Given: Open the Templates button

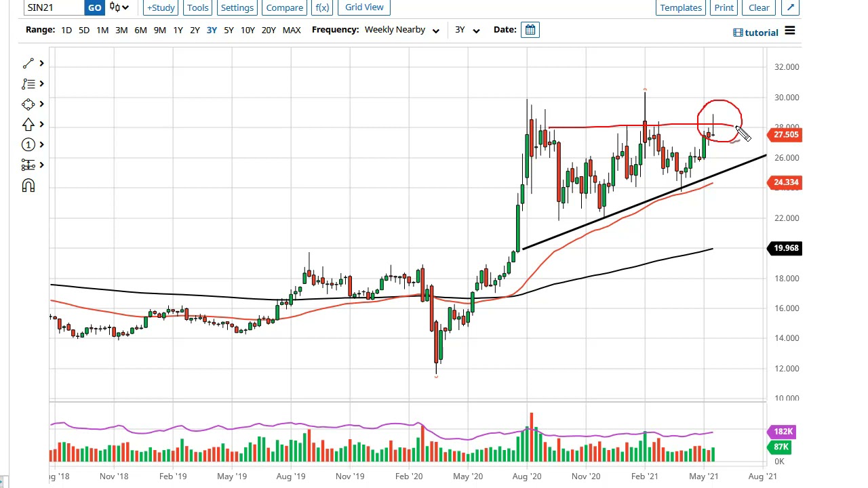Looking at the screenshot, I should [681, 7].
